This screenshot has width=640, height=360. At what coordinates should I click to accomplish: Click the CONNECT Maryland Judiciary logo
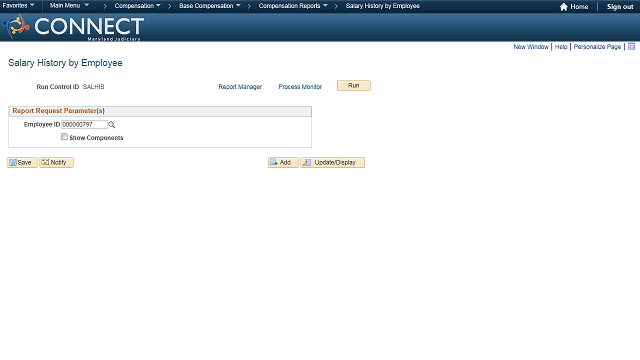73,27
